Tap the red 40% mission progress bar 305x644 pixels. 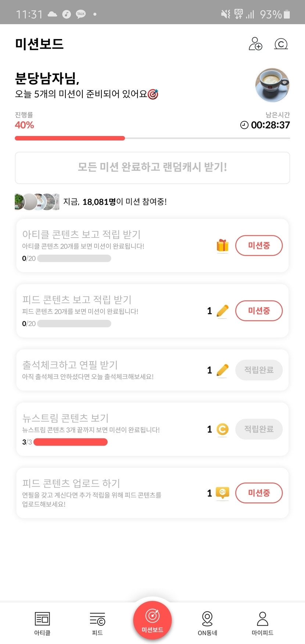point(70,138)
